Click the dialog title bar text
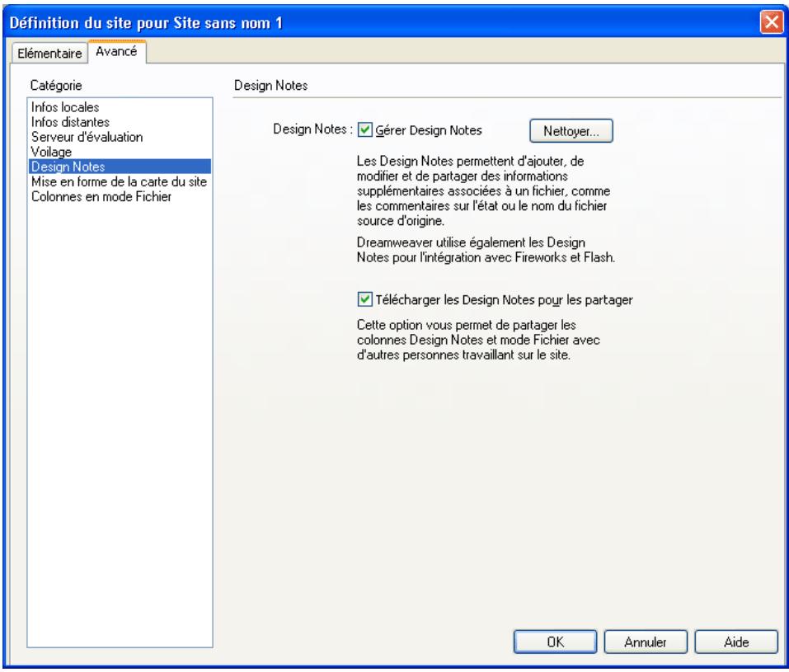This screenshot has height=672, width=789. 146,22
